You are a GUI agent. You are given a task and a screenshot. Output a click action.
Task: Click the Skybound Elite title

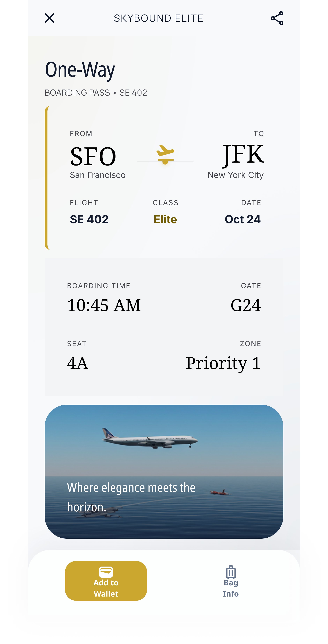pos(158,18)
